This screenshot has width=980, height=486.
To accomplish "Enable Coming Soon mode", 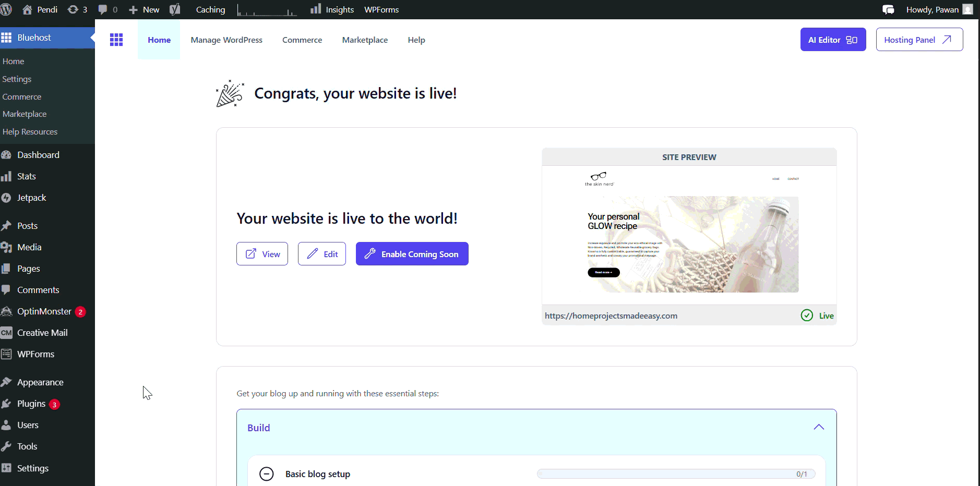I will [412, 254].
